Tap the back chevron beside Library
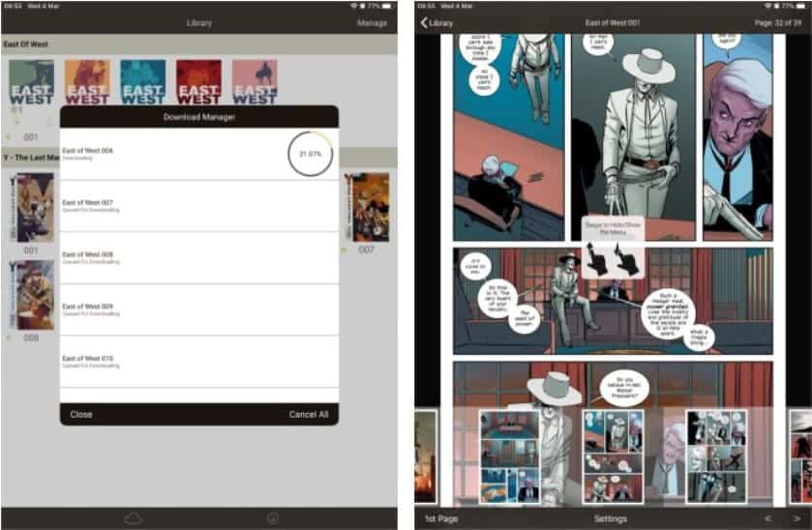Image resolution: width=812 pixels, height=530 pixels. 424,22
